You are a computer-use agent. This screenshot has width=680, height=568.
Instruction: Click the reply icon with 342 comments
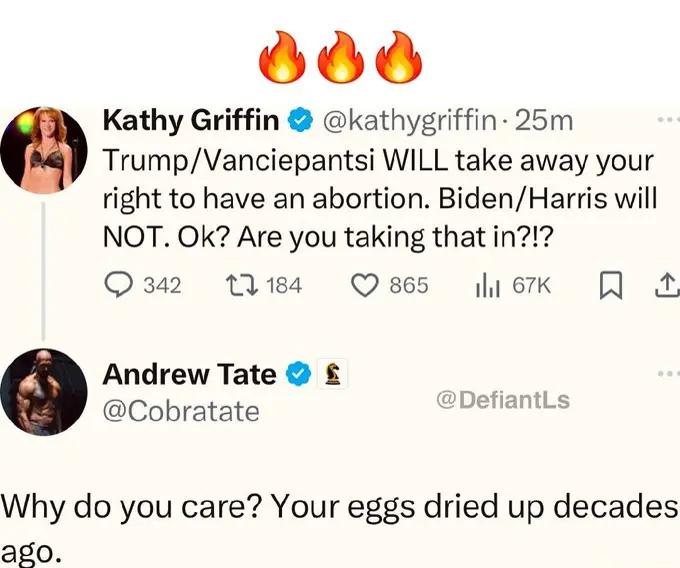click(x=119, y=285)
